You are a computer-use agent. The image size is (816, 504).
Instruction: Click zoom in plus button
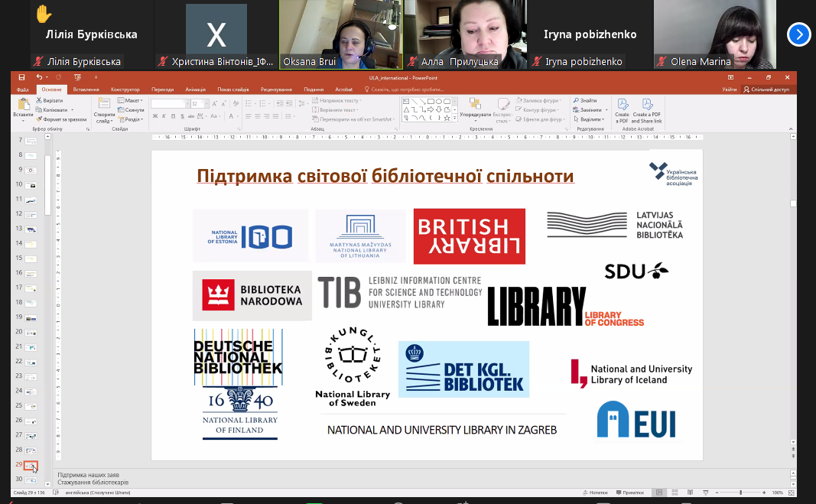[x=764, y=492]
